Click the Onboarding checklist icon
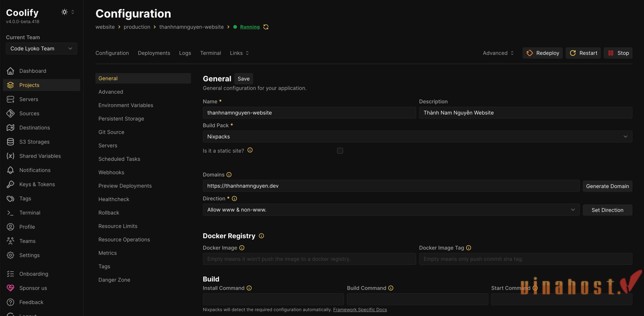 pyautogui.click(x=10, y=274)
